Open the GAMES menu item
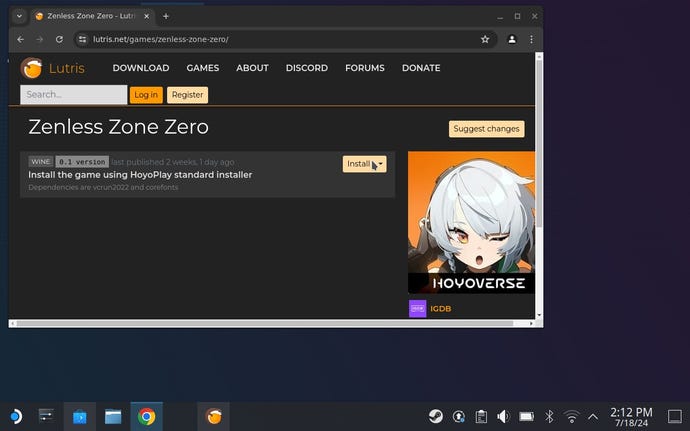The image size is (690, 431). pos(202,68)
